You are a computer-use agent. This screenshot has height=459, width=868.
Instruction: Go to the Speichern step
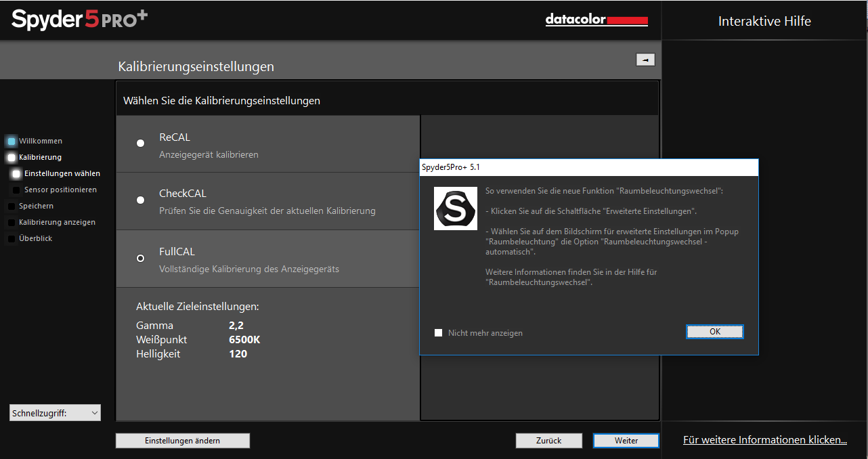(36, 206)
